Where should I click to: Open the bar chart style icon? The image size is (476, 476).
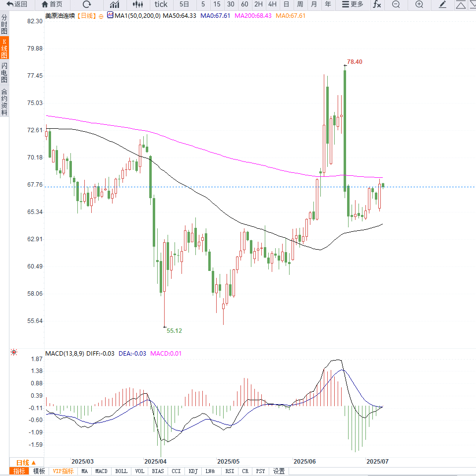coord(115,4)
